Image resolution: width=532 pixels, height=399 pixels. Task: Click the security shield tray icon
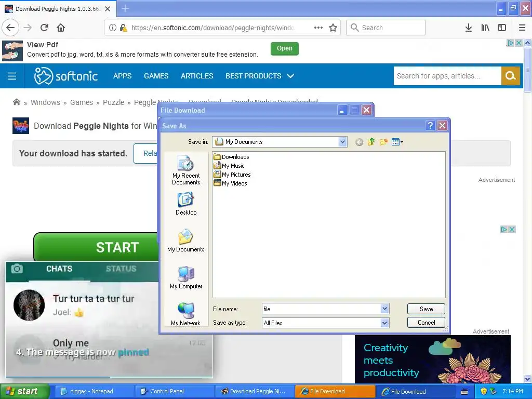pyautogui.click(x=484, y=392)
